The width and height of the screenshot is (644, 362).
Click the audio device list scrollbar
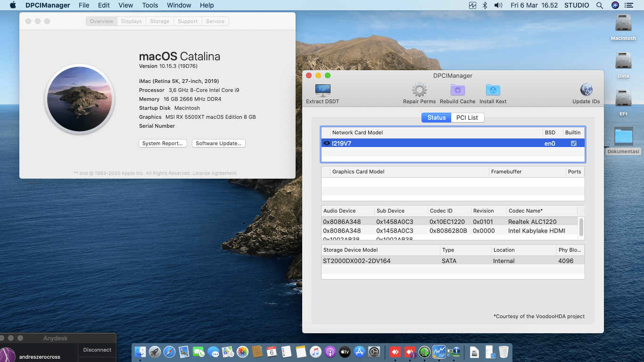pos(581,227)
